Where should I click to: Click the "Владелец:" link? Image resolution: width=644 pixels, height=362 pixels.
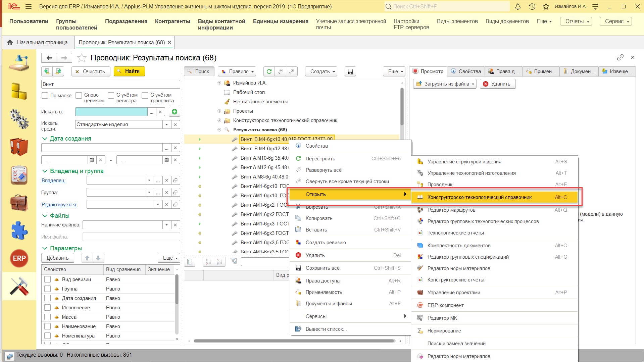coord(53,180)
